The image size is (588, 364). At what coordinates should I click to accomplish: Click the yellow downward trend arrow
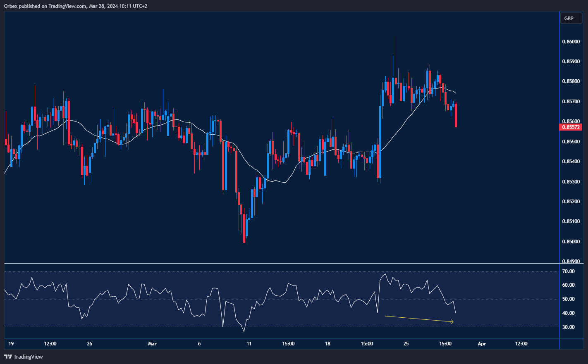[x=419, y=319]
